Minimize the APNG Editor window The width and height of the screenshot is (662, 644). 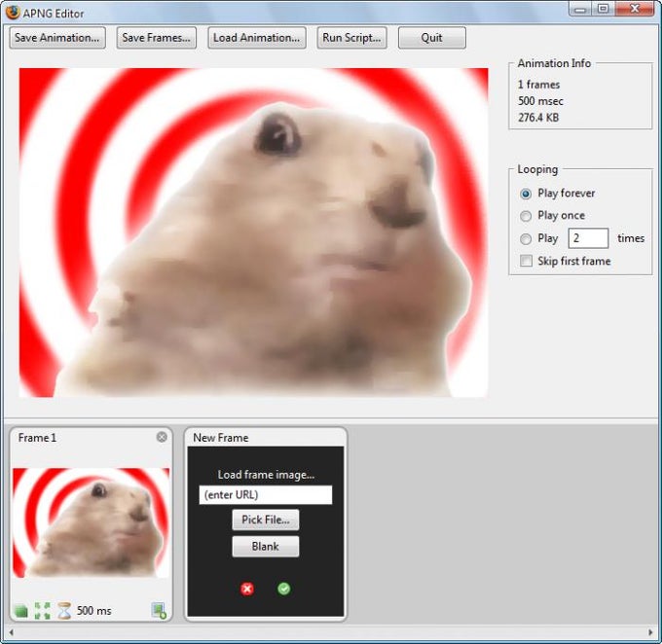pyautogui.click(x=580, y=10)
